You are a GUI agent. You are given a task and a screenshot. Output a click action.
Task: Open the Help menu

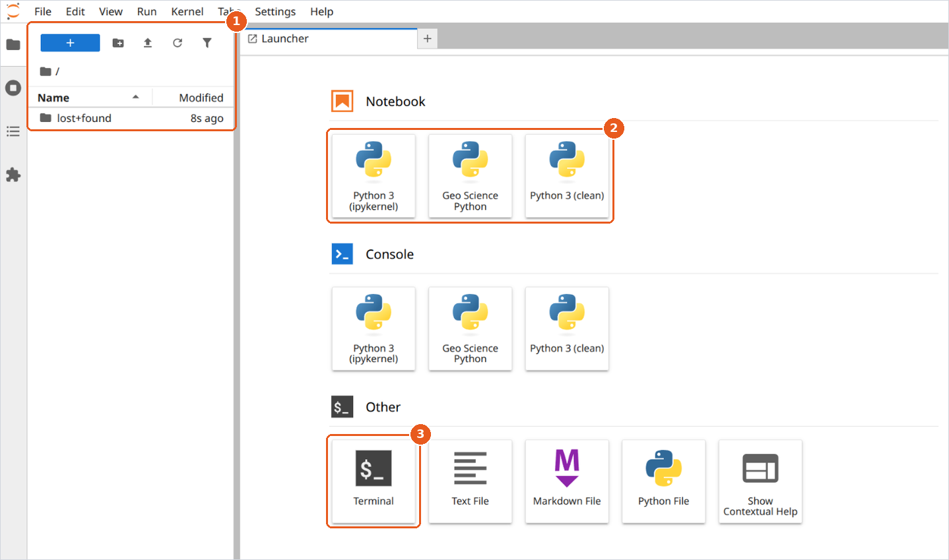[x=322, y=11]
